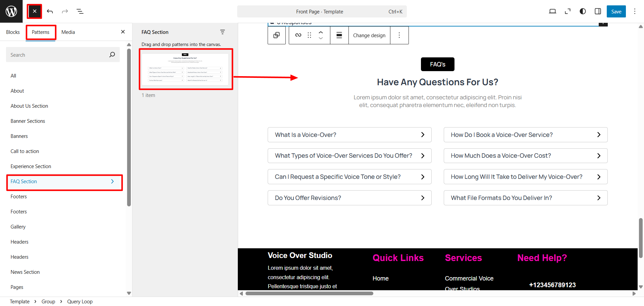Image resolution: width=644 pixels, height=306 pixels.
Task: Click the Undo arrow icon
Action: 50,11
